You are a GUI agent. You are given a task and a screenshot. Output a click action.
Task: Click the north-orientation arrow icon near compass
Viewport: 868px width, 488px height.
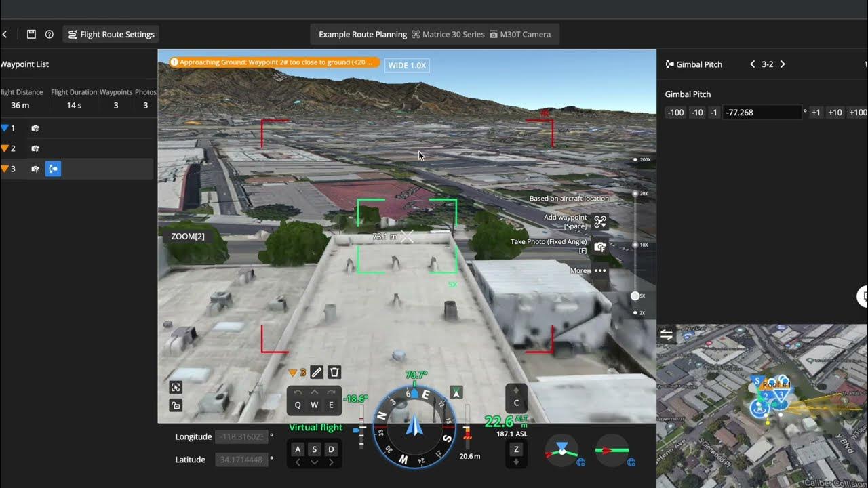pyautogui.click(x=456, y=392)
